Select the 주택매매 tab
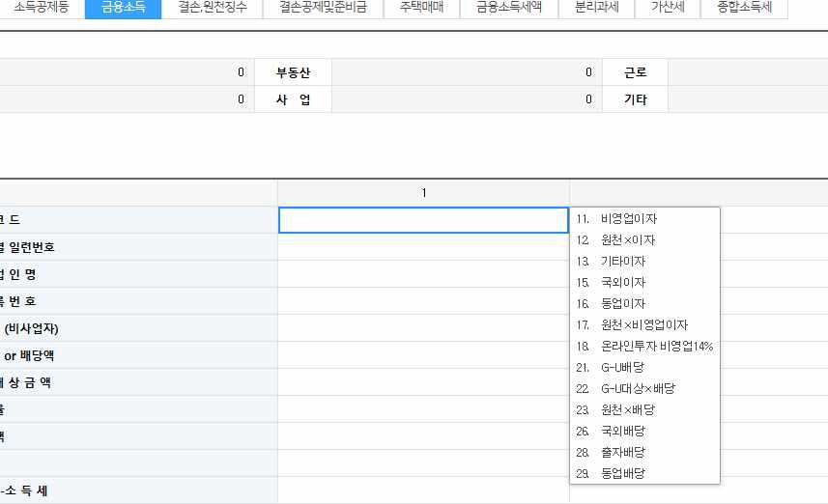Screen dimensions: 828x504 click(421, 8)
